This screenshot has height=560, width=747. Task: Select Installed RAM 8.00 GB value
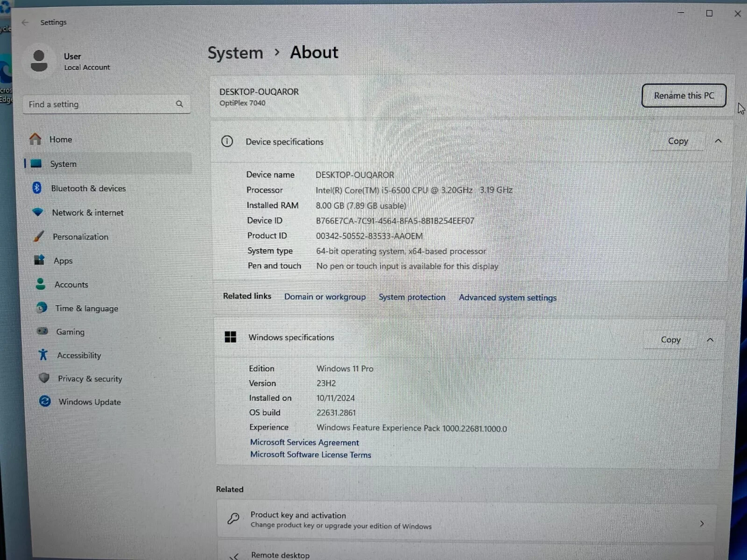click(361, 205)
